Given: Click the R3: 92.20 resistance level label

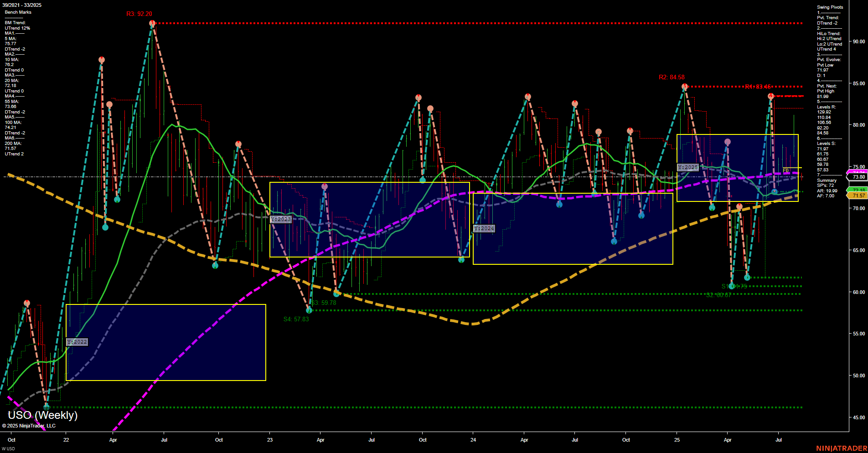Looking at the screenshot, I should (139, 14).
